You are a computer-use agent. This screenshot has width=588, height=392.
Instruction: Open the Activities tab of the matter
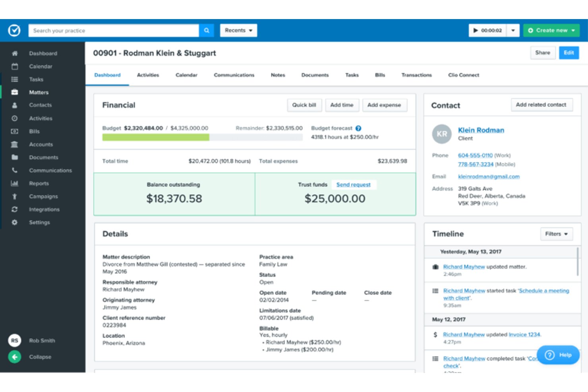click(x=148, y=75)
